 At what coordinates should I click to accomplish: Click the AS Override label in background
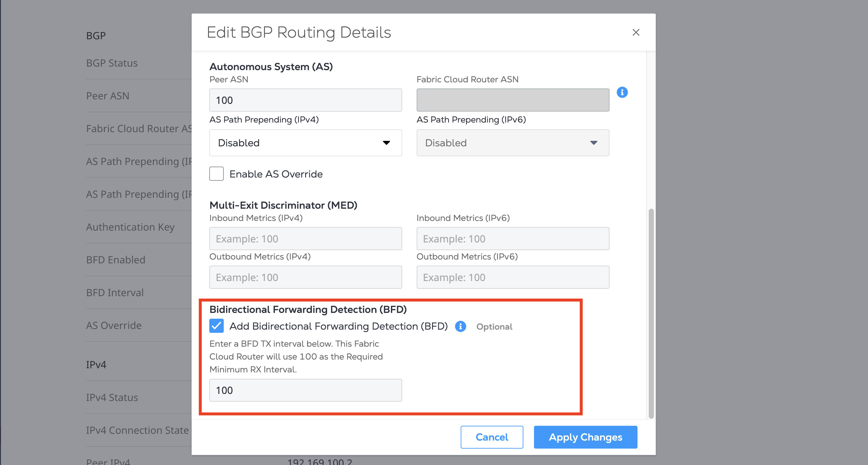(x=114, y=325)
